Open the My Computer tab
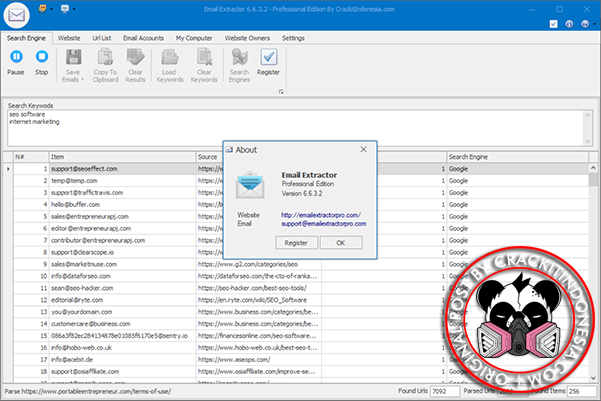Viewport: 601px width, 401px height. point(194,38)
